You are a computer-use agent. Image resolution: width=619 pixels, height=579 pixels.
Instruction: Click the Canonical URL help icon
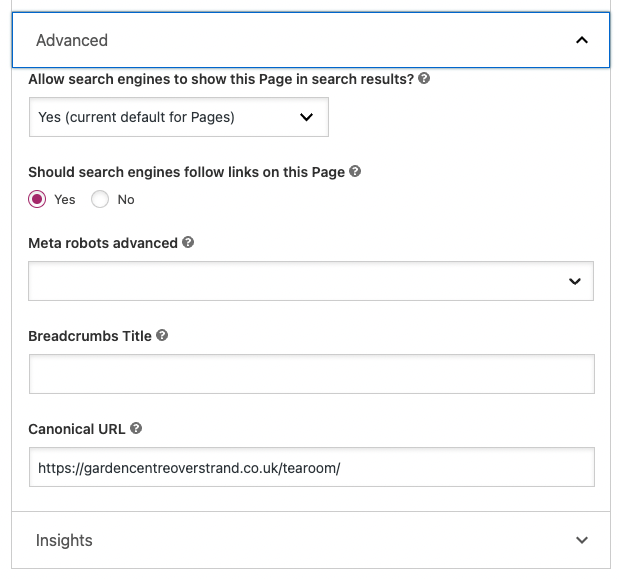click(136, 429)
